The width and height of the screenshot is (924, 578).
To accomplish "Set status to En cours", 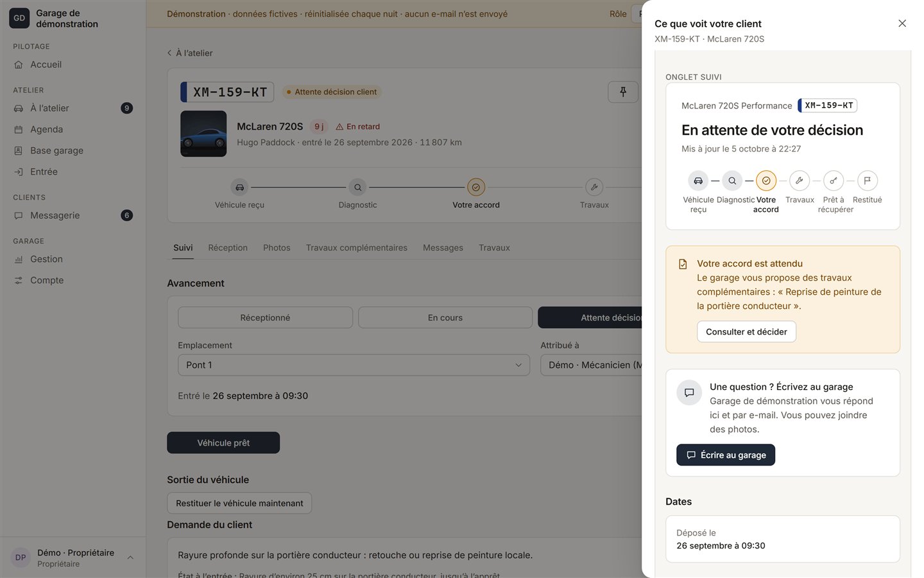I will pos(445,317).
